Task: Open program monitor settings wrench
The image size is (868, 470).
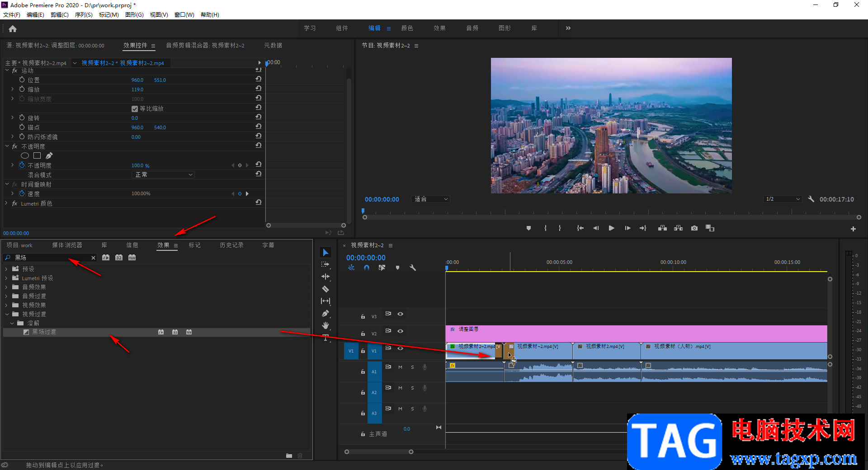Action: 811,199
